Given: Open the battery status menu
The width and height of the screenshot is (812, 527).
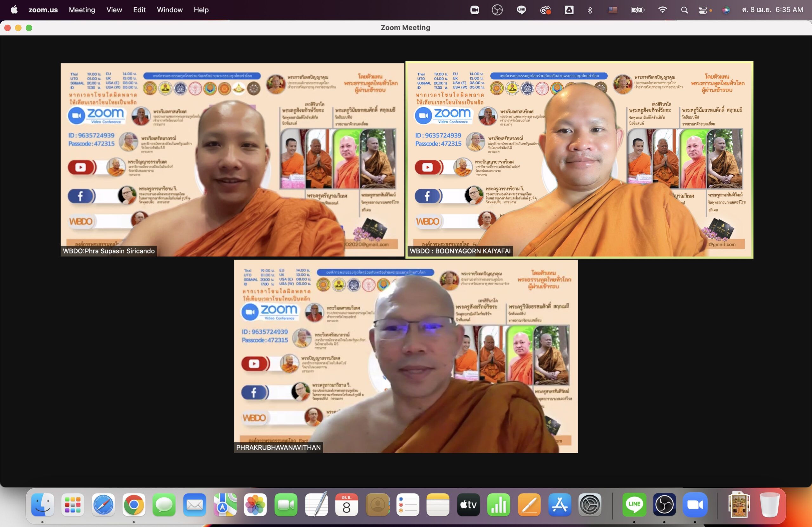Looking at the screenshot, I should tap(637, 10).
